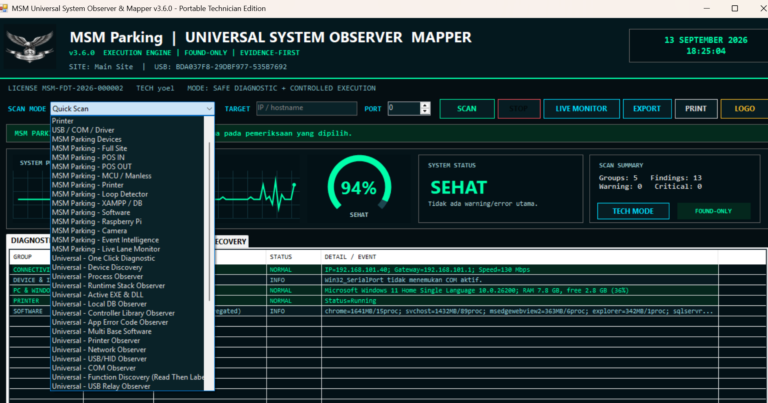Image resolution: width=768 pixels, height=403 pixels.
Task: Pick 'Universal - Network Observer' option
Action: [x=99, y=350]
